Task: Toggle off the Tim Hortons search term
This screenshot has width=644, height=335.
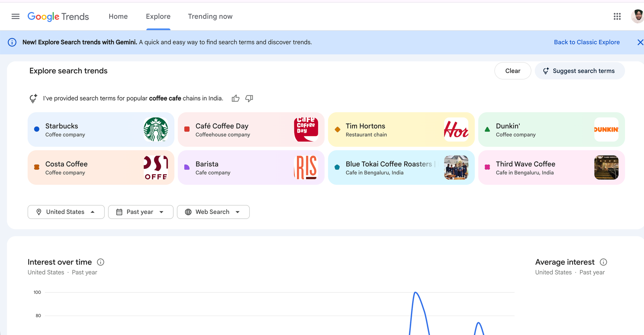Action: pyautogui.click(x=401, y=129)
